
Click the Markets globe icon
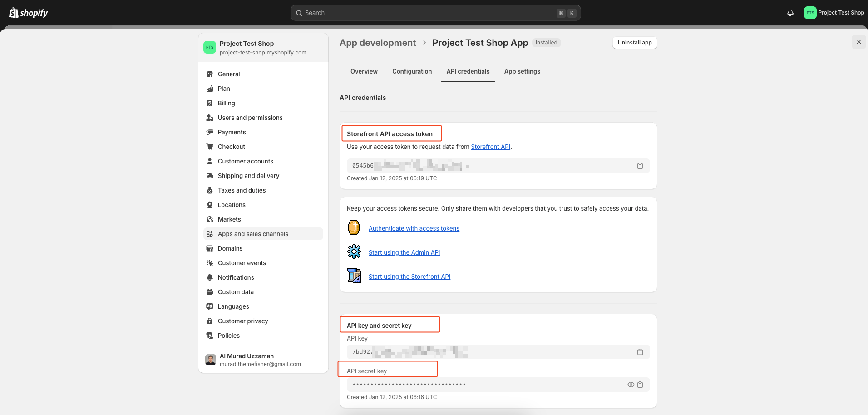click(x=210, y=219)
